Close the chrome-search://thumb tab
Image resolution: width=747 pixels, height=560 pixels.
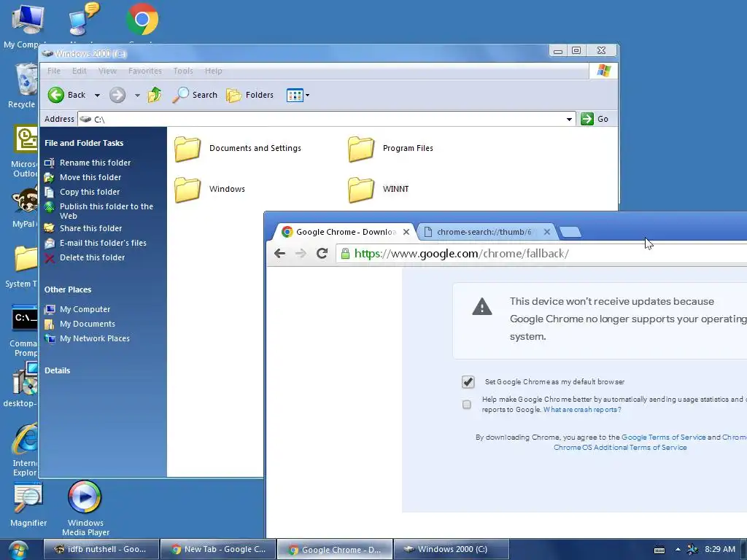coord(547,232)
